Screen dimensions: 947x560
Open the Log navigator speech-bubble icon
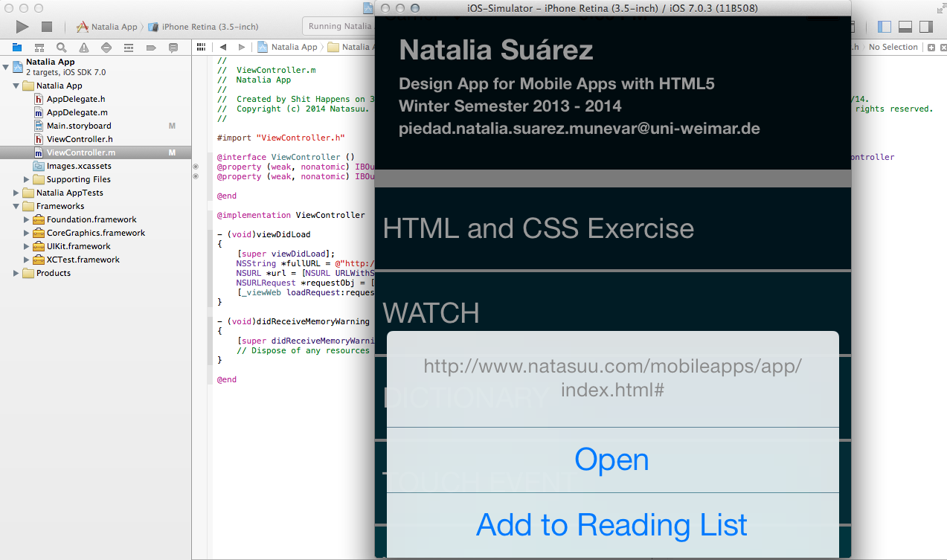click(173, 48)
